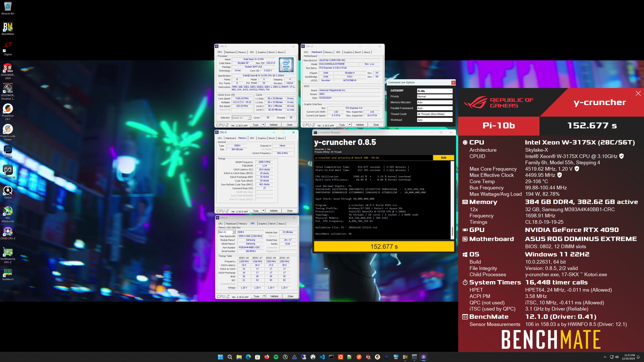Click the BenchMate taskbar icon
The image size is (644, 362).
(x=405, y=357)
